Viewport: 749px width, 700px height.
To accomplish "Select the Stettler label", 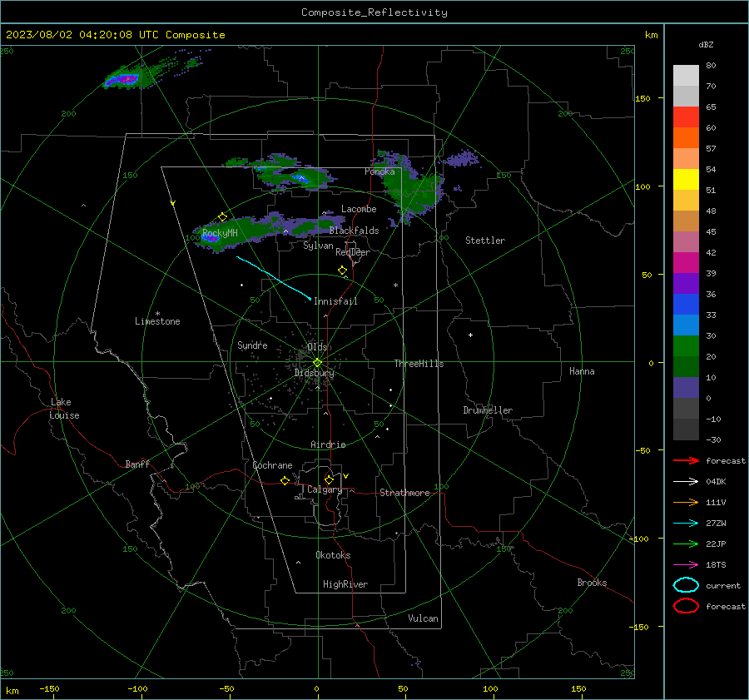I will [x=485, y=241].
